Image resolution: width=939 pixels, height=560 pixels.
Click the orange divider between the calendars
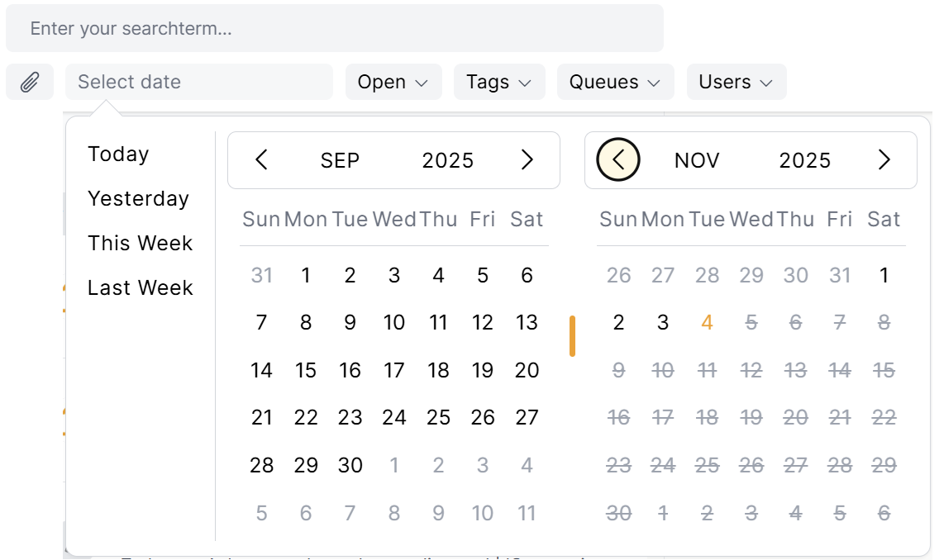click(572, 335)
